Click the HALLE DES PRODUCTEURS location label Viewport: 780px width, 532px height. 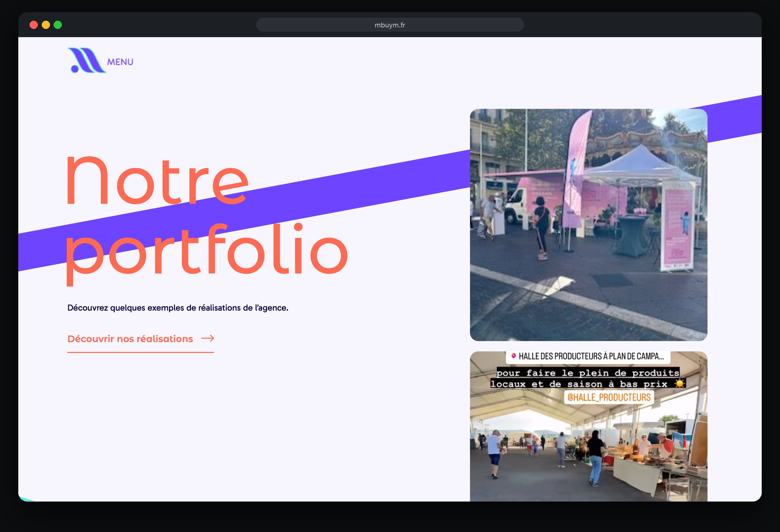[588, 357]
